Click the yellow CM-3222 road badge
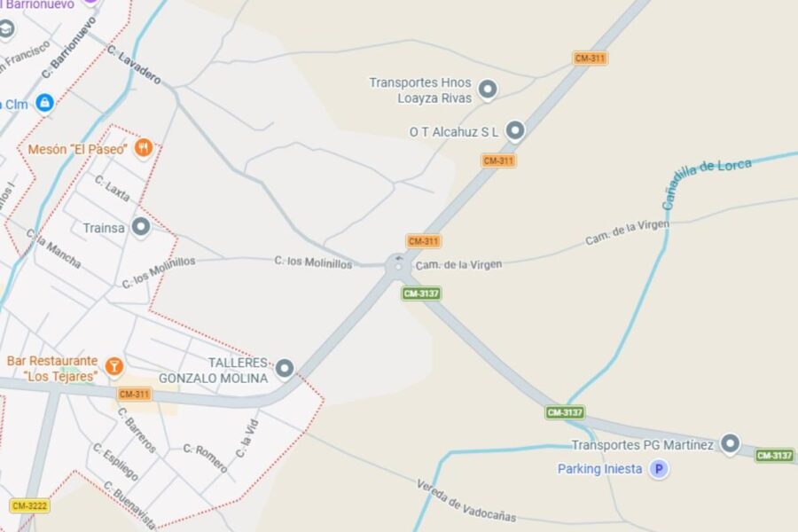 (29, 505)
